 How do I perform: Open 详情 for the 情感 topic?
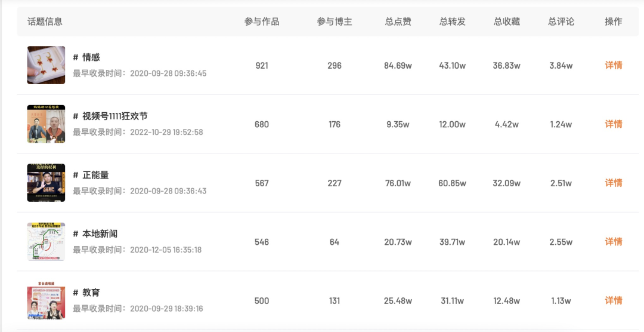tap(613, 65)
